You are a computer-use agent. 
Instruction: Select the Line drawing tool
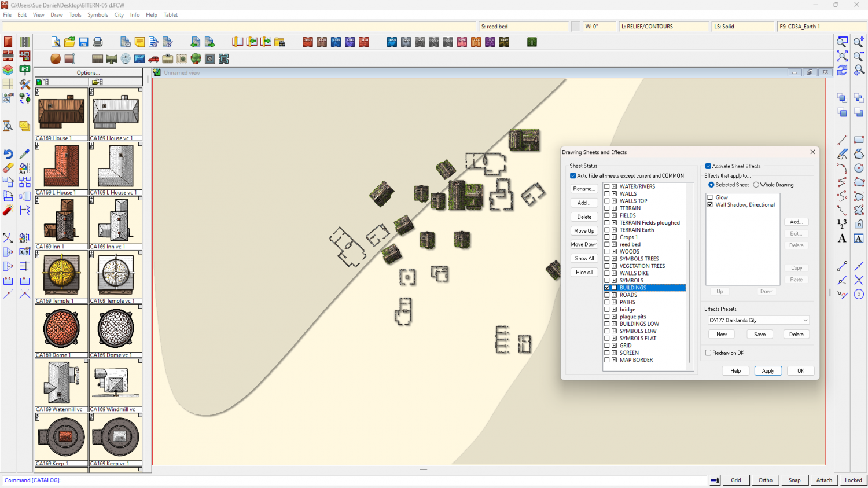(x=843, y=140)
